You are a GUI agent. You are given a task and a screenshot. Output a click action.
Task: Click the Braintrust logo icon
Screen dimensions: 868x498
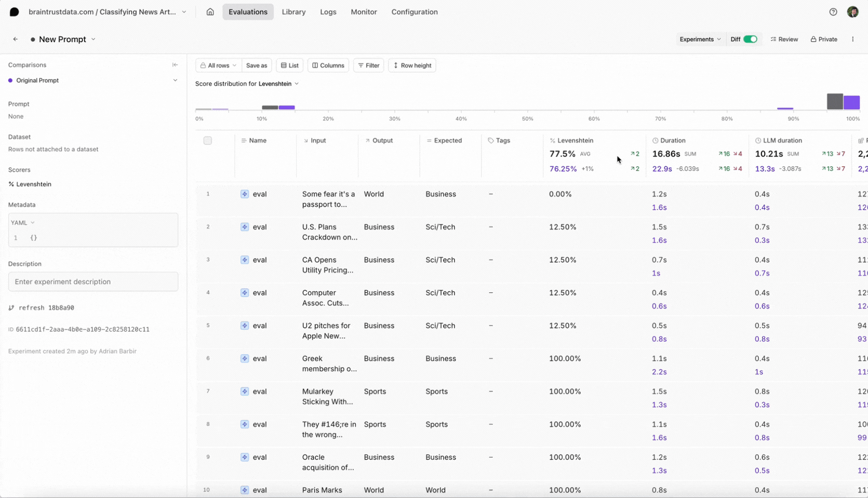point(15,12)
